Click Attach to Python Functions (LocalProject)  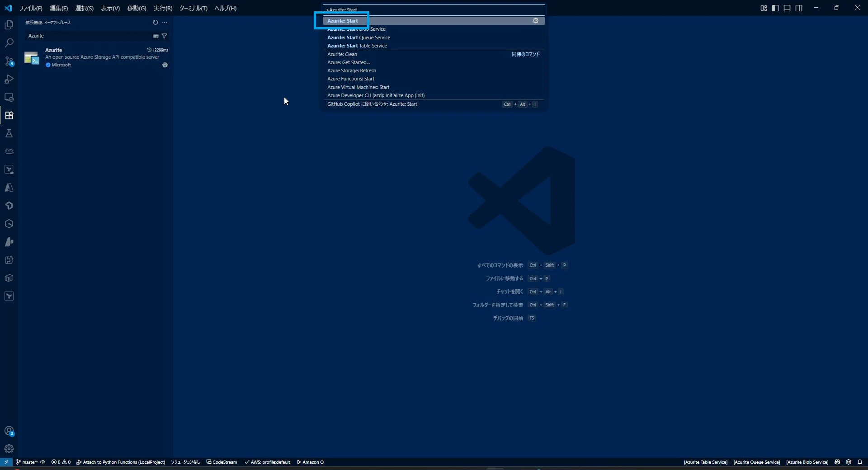121,462
